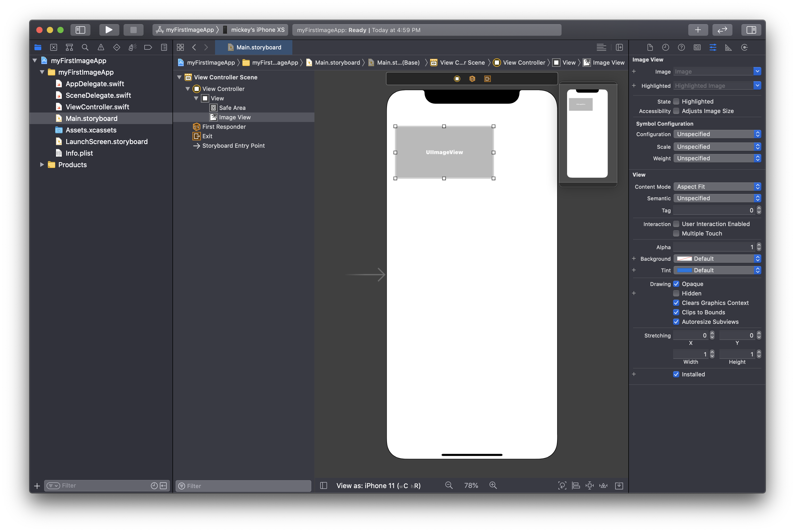Zoom in the storyboard canvas

click(x=493, y=485)
